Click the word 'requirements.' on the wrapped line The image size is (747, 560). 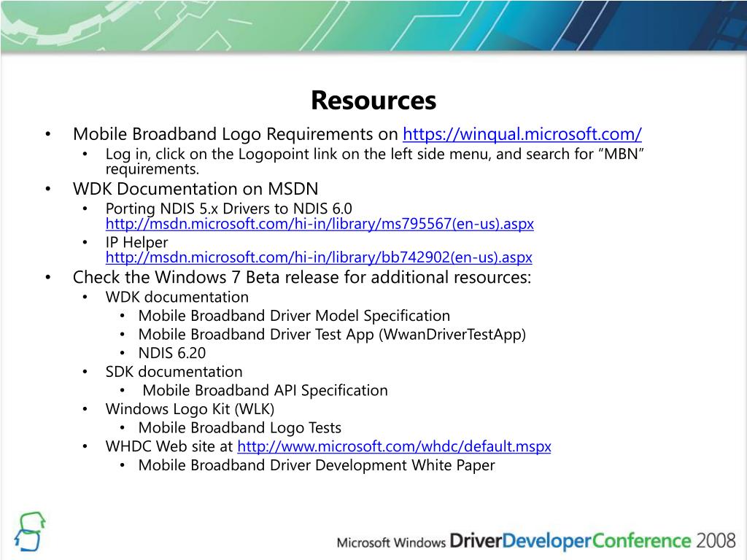tap(152, 169)
